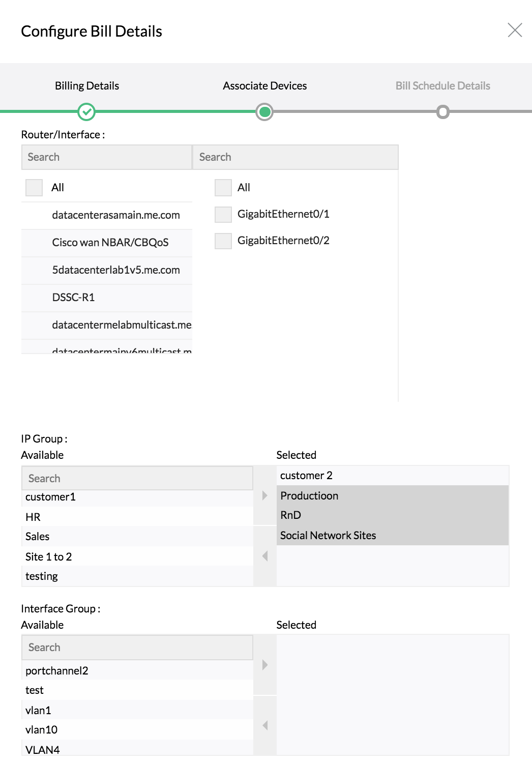Click the completed Billing Details step checkmark
Viewport: 532px width, 762px height.
[x=86, y=111]
